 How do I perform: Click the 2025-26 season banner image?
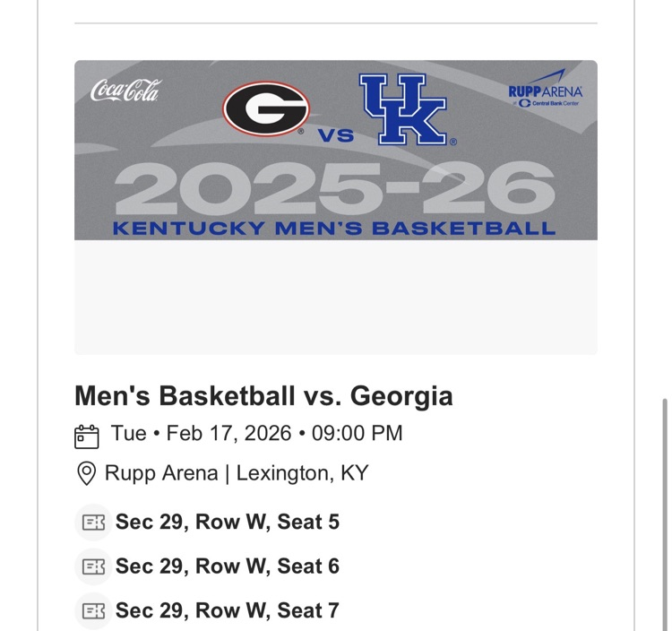tap(335, 189)
